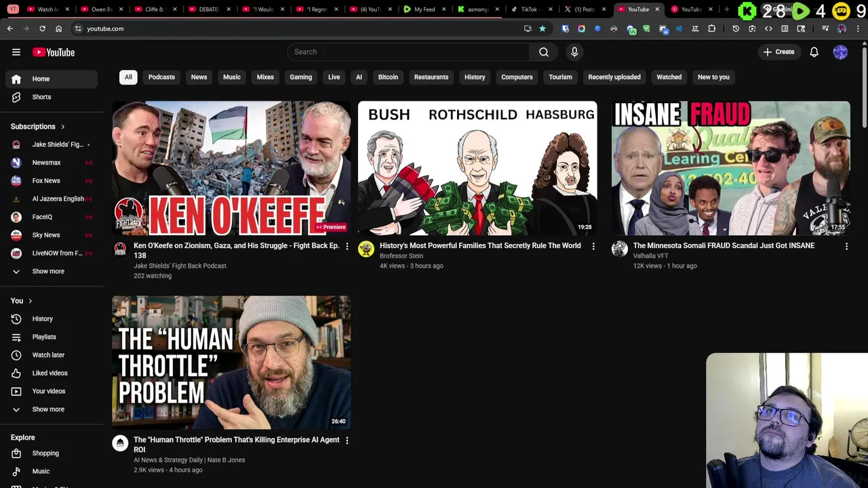
Task: Select the Mixes filter chip
Action: pos(265,77)
